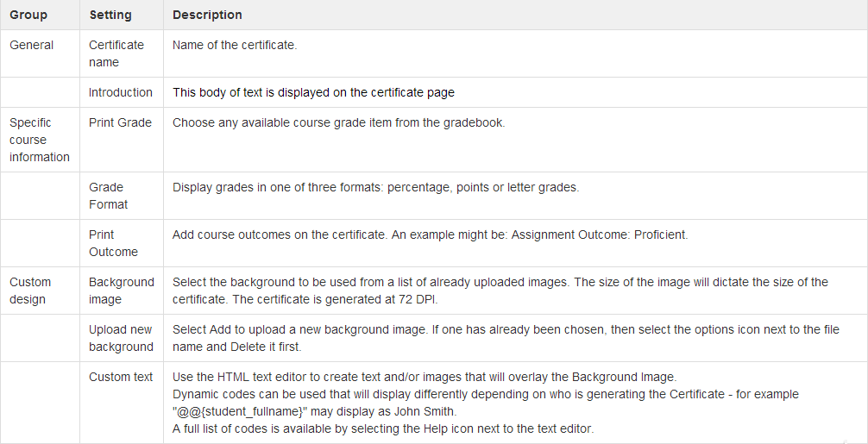Viewport: 868px width, 444px height.
Task: Select the Grade Format setting cell
Action: (108, 196)
